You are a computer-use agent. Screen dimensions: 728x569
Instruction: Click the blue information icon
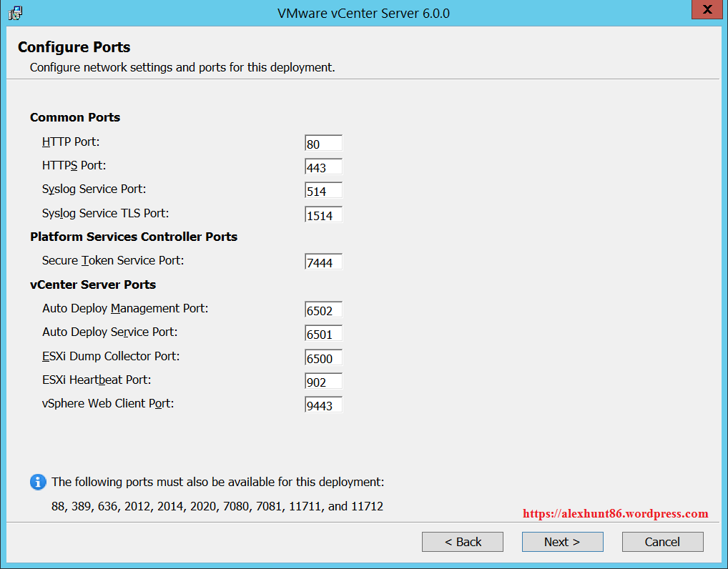(38, 483)
